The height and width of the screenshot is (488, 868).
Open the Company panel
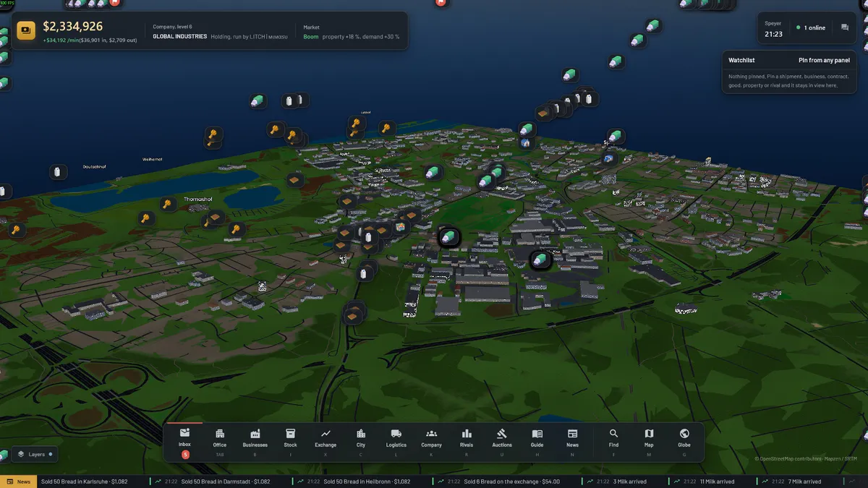431,442
